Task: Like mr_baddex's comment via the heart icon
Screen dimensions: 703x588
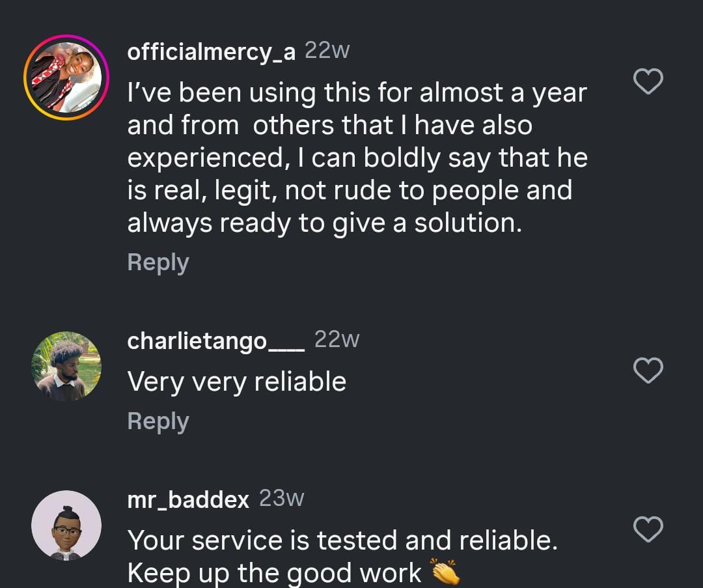Action: [x=648, y=531]
